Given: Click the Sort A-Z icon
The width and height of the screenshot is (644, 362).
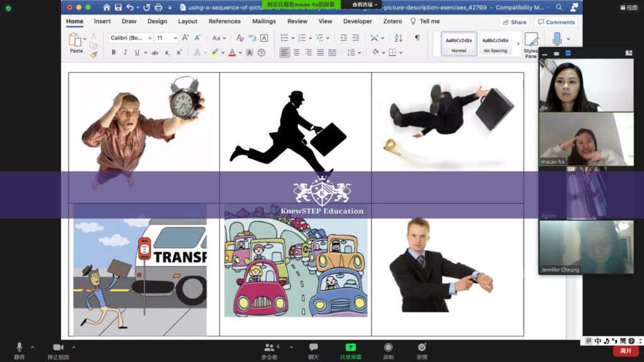Looking at the screenshot, I should [x=398, y=38].
